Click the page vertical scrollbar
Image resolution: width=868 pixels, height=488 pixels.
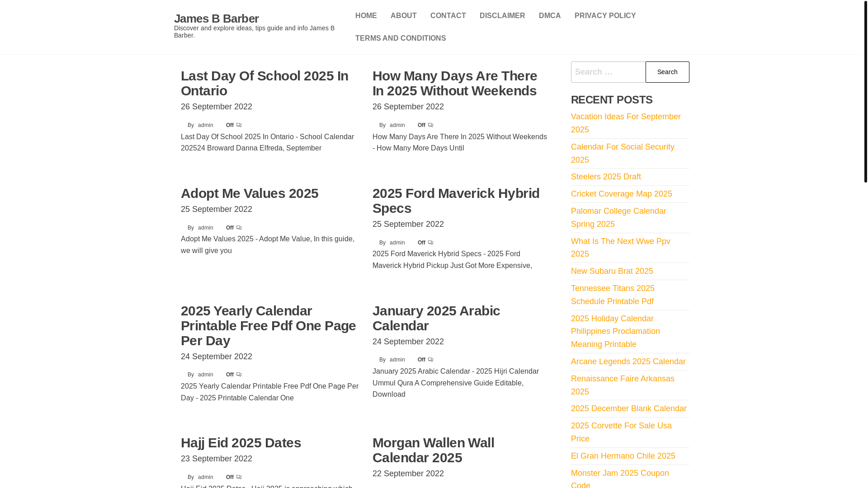[865, 90]
